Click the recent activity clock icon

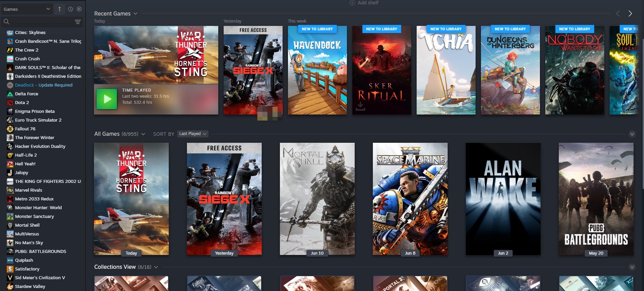tap(70, 9)
